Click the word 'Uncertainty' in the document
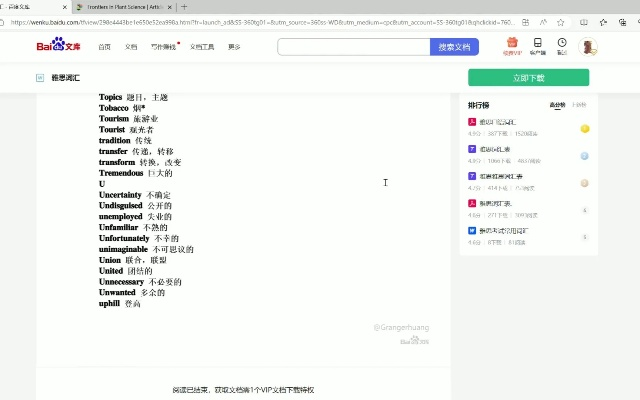The width and height of the screenshot is (640, 400). (120, 195)
